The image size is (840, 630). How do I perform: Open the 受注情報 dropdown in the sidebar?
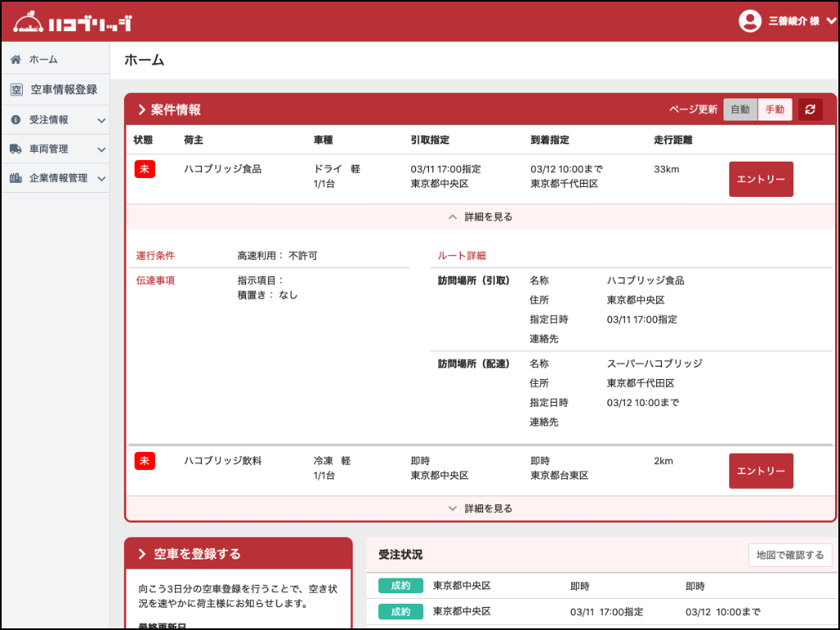click(x=102, y=119)
